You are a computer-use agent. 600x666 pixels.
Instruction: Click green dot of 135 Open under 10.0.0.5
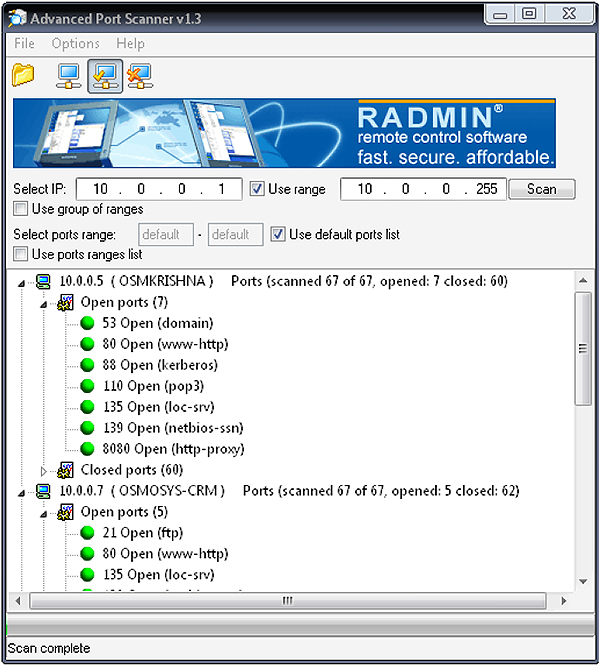(x=87, y=407)
